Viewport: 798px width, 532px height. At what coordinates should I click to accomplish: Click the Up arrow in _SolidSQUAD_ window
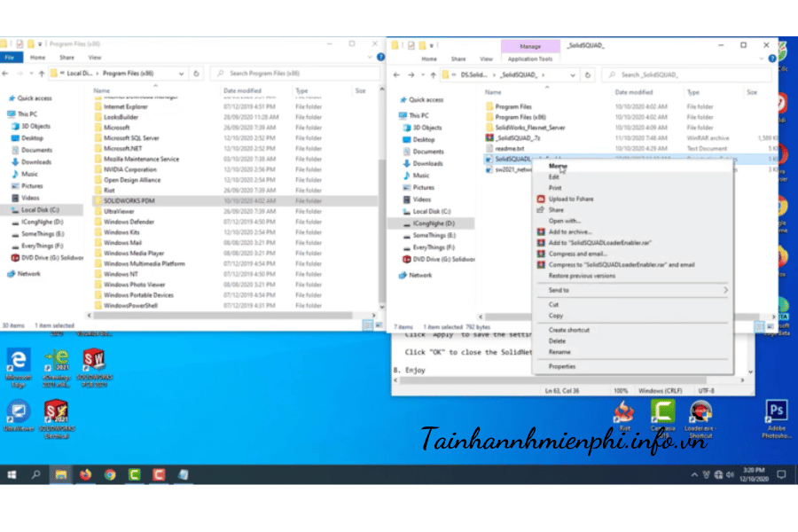pyautogui.click(x=432, y=75)
